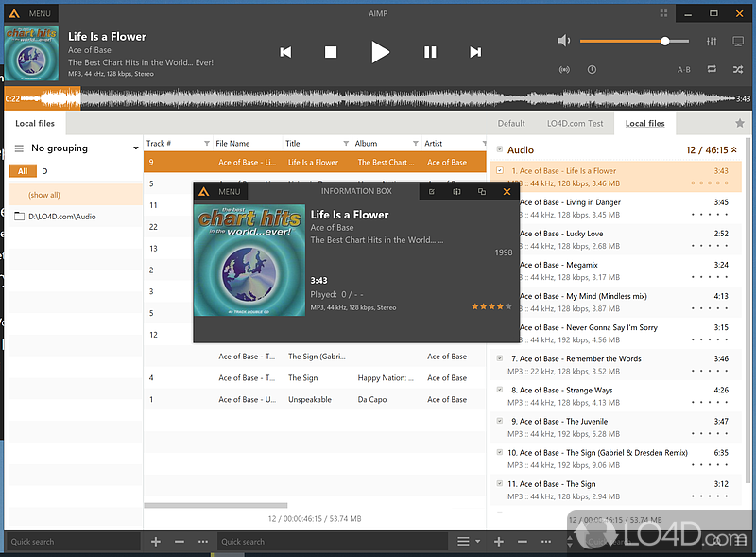Open the Information Box MENU
The height and width of the screenshot is (557, 756).
(221, 192)
